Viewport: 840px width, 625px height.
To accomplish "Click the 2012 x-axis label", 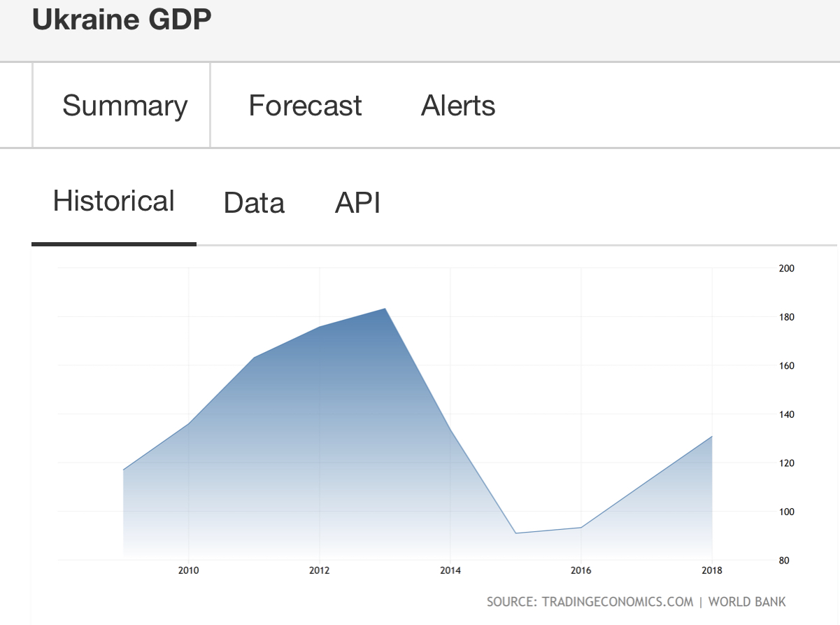I will [319, 570].
